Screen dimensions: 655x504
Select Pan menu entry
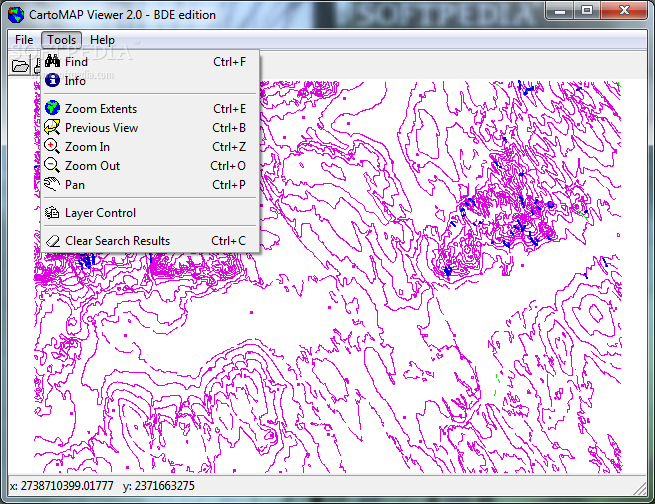click(150, 185)
